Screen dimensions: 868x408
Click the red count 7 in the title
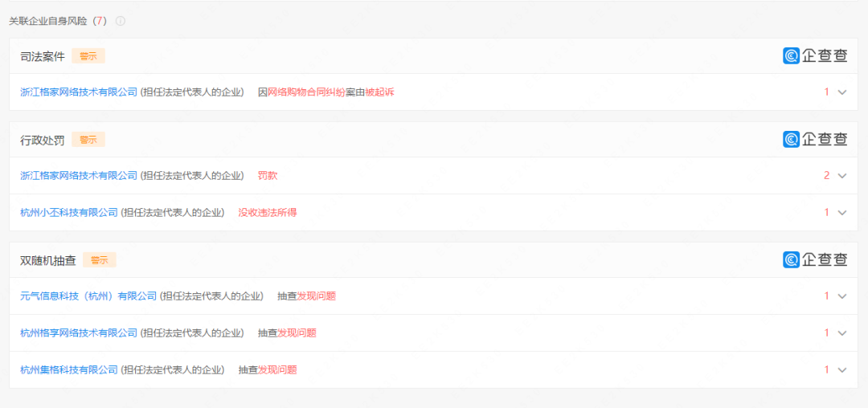[x=99, y=21]
